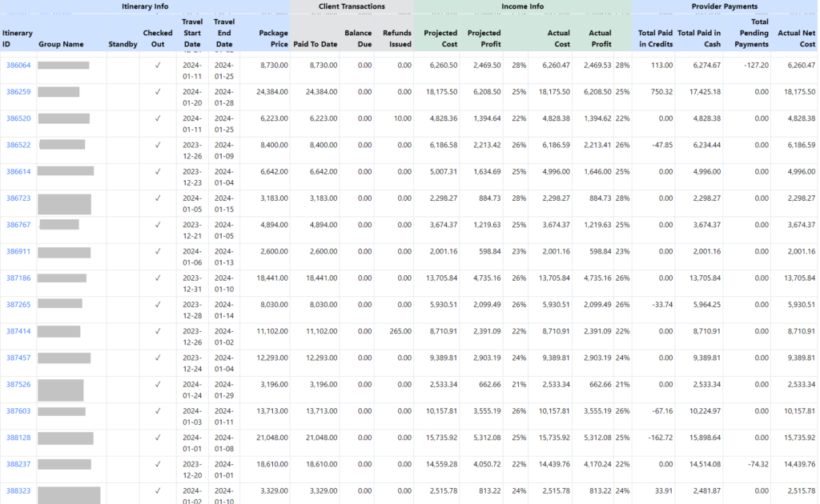Click the Income Info group header
Image resolution: width=820 pixels, height=504 pixels.
[522, 6]
